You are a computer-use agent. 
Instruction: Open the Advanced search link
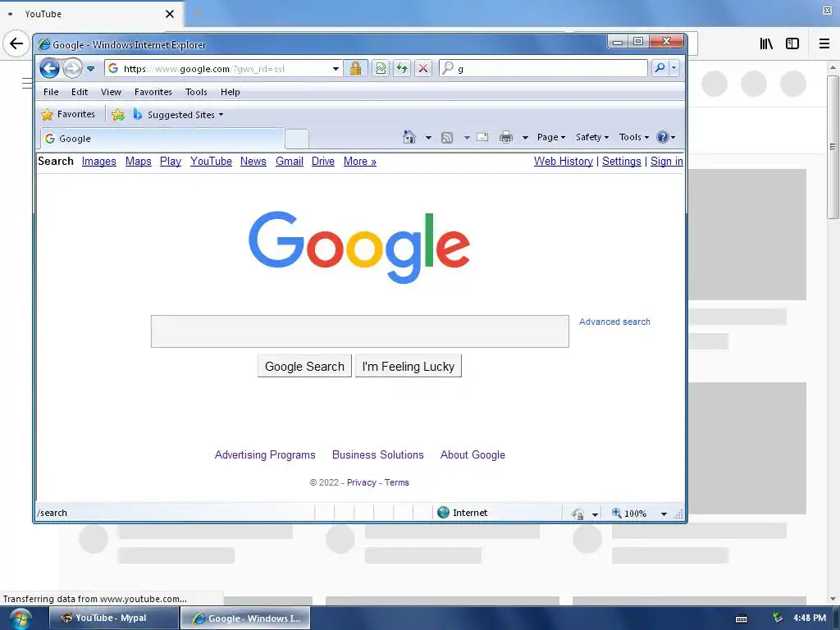(614, 322)
